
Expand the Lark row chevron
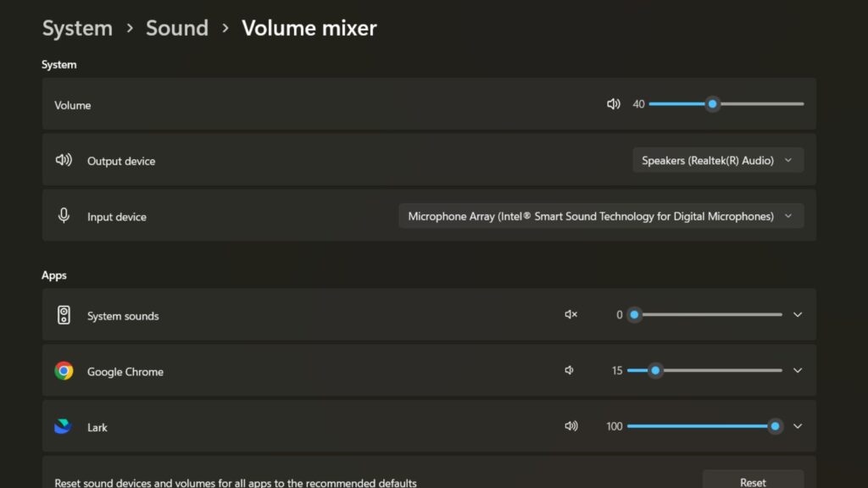[x=797, y=426]
